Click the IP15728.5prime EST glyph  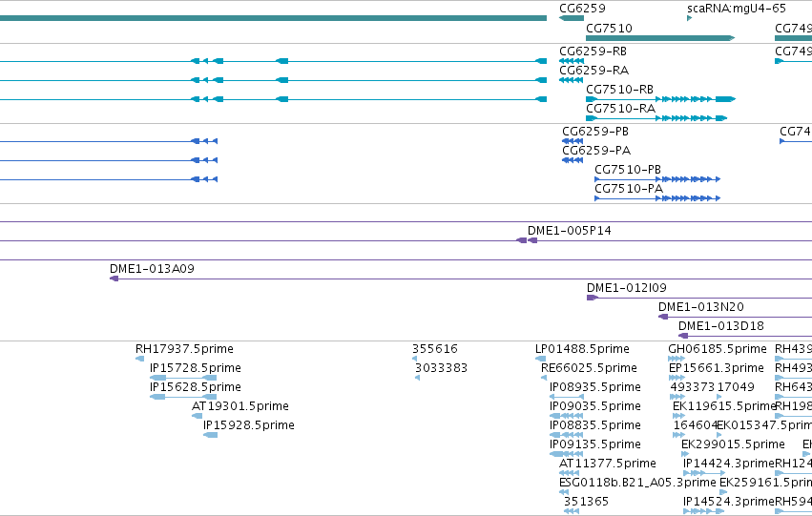tap(183, 378)
